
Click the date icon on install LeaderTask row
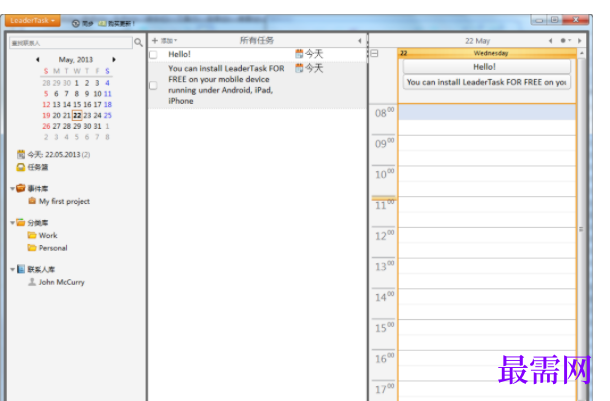click(x=299, y=68)
